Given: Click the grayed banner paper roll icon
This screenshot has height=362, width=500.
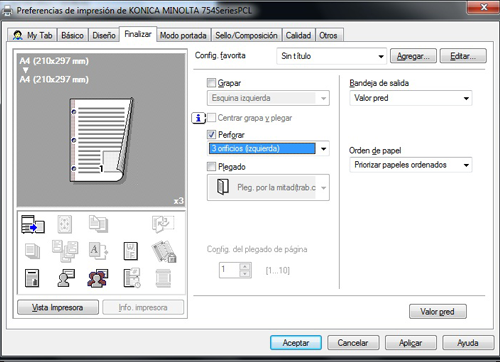Looking at the screenshot, I should coord(163,278).
